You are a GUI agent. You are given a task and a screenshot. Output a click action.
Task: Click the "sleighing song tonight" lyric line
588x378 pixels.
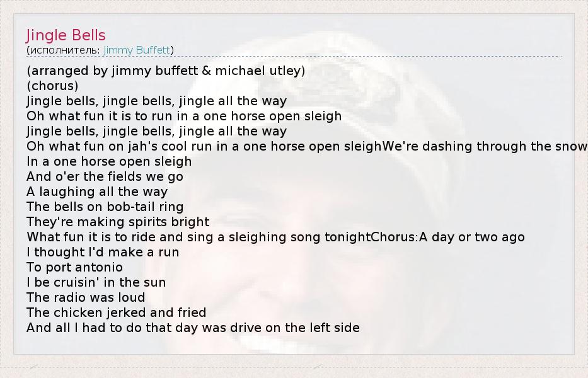point(199,237)
